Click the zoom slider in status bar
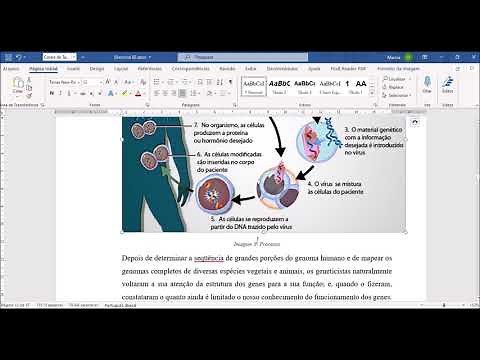Screen dimensions: 480x360 click(x=444, y=305)
